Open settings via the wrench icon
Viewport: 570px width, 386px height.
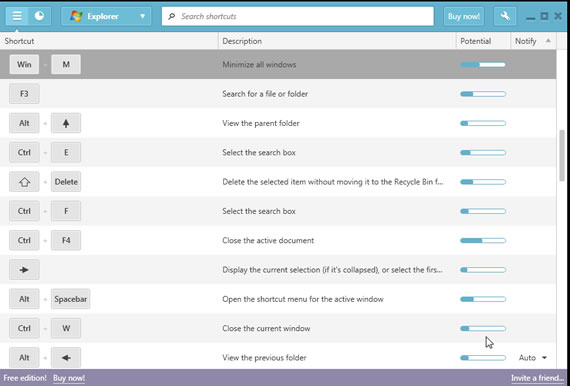click(x=505, y=16)
